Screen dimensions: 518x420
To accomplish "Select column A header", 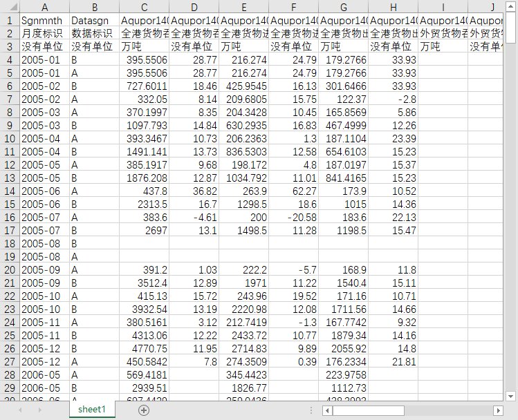I will pos(44,7).
